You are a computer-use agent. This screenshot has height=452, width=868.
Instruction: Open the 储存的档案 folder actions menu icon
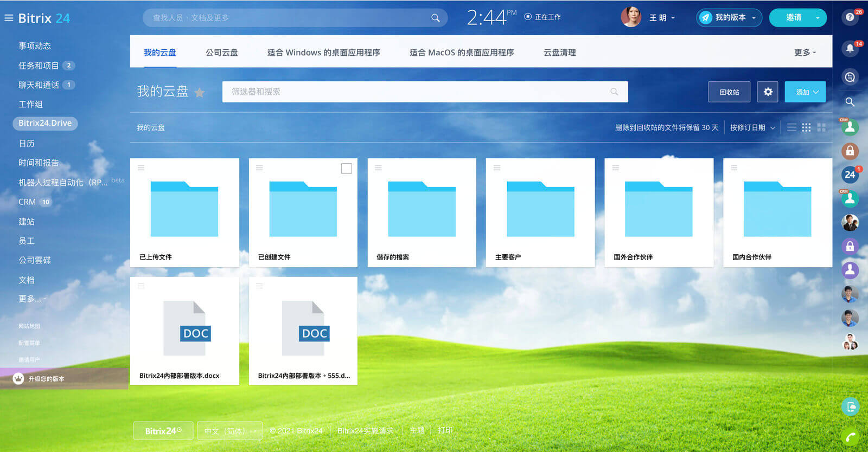tap(378, 167)
